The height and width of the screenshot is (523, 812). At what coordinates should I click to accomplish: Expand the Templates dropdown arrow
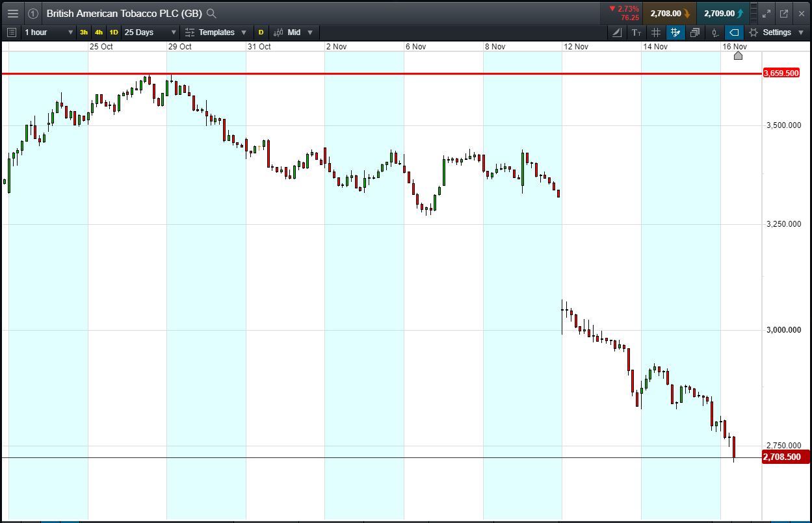[244, 32]
